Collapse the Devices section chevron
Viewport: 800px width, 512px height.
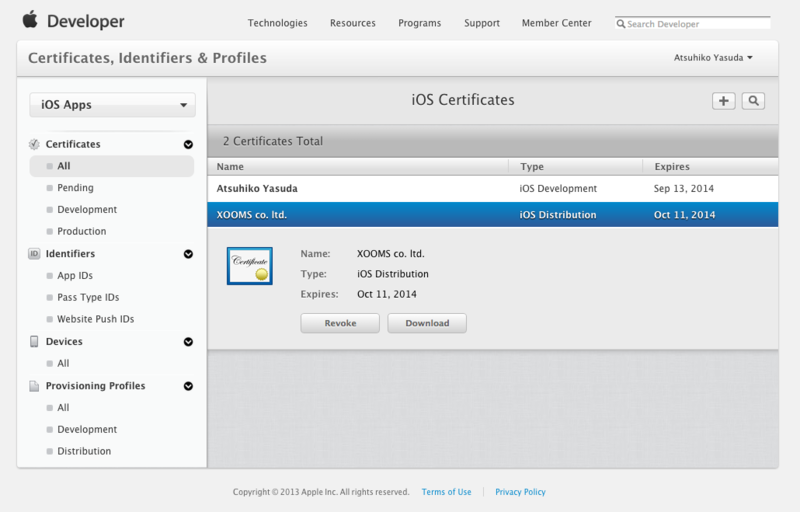pos(188,342)
